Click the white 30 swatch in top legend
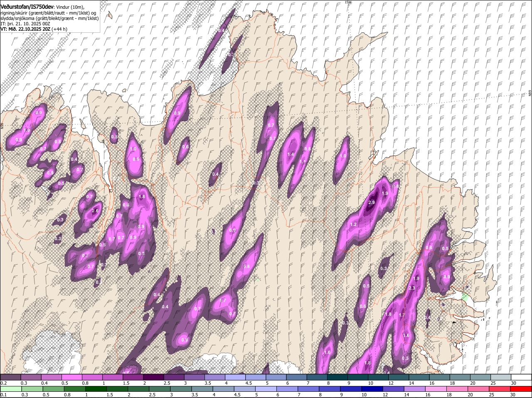Screen dimensions: 532x398 click(522, 377)
